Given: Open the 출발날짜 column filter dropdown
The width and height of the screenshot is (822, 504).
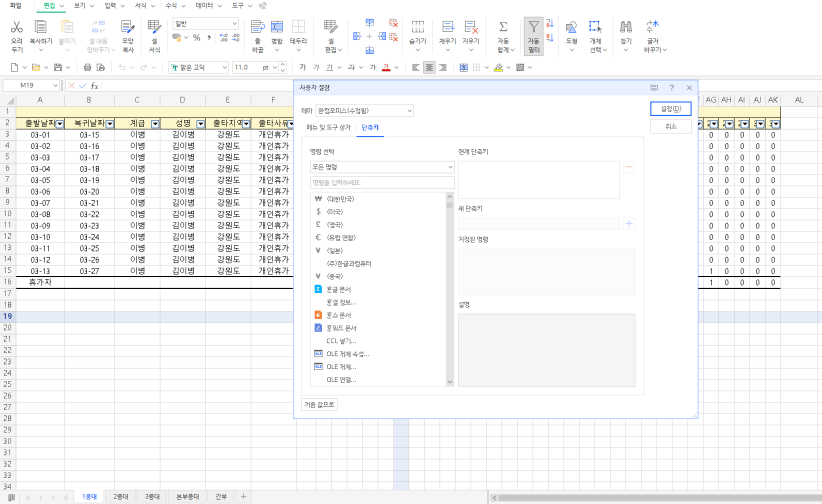Looking at the screenshot, I should [60, 124].
